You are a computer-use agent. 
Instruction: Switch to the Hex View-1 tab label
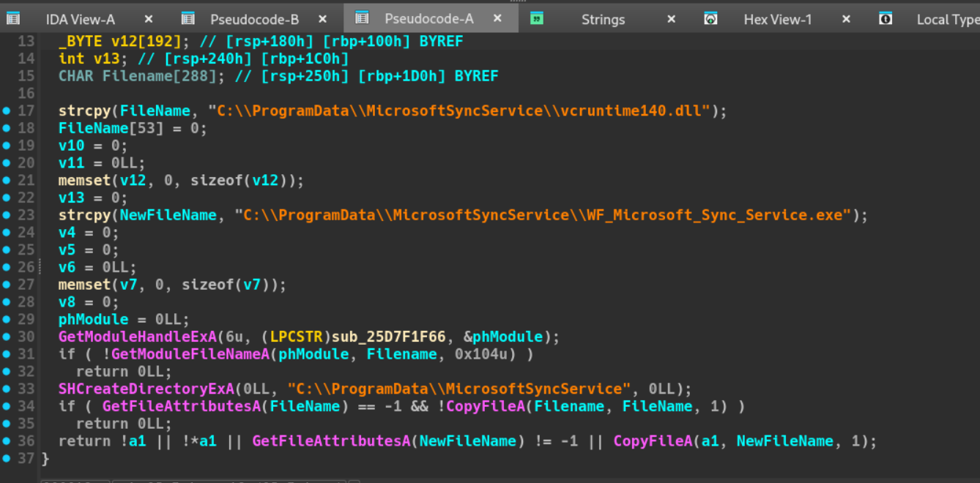click(x=777, y=20)
